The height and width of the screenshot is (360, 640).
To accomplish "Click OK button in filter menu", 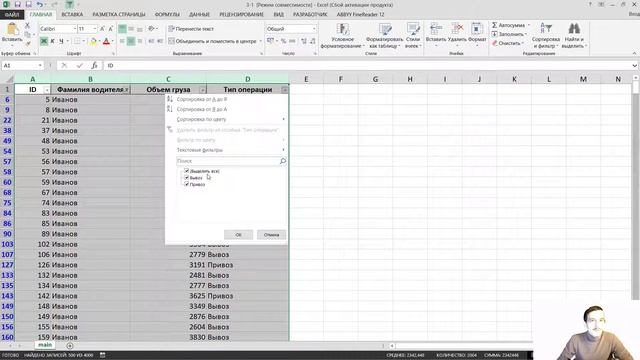I will pos(238,235).
